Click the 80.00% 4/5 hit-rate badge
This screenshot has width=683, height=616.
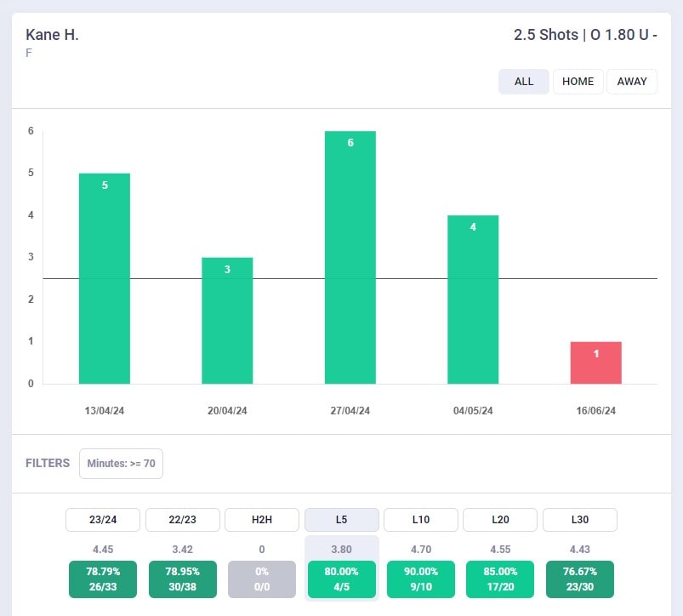point(342,579)
